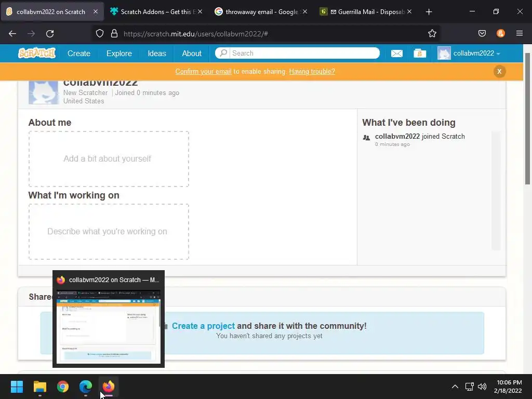The height and width of the screenshot is (399, 532).
Task: Open the Explore page
Action: point(119,54)
